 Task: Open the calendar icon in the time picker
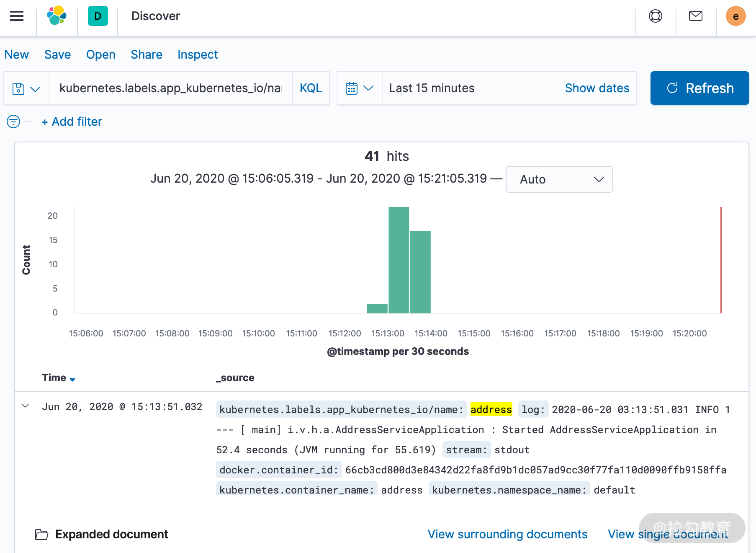pyautogui.click(x=352, y=88)
